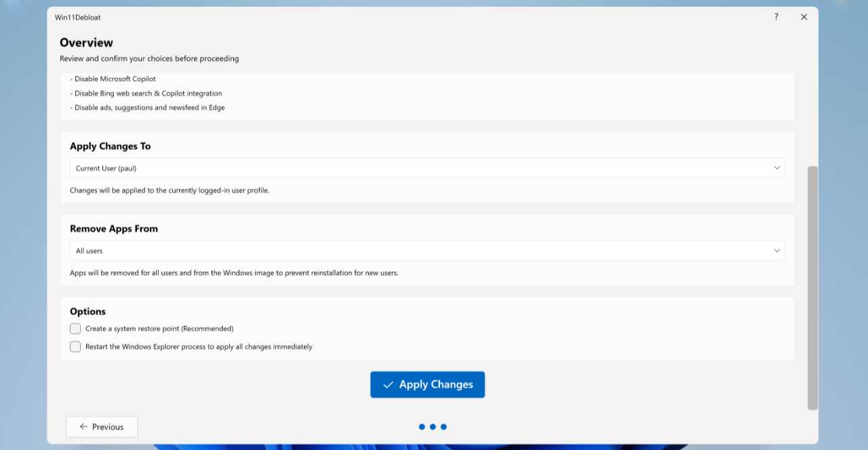Expand the Apply Changes To chevron
This screenshot has width=868, height=450.
[x=776, y=168]
